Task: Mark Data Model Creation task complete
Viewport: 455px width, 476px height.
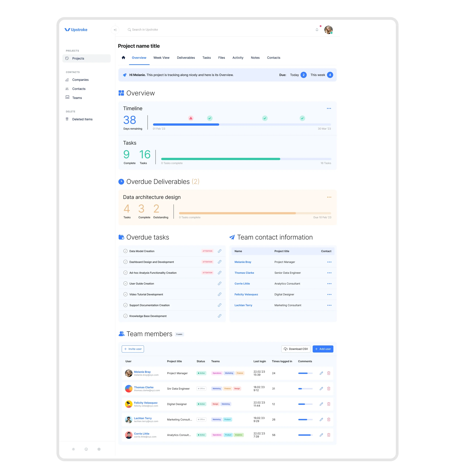Action: tap(125, 251)
